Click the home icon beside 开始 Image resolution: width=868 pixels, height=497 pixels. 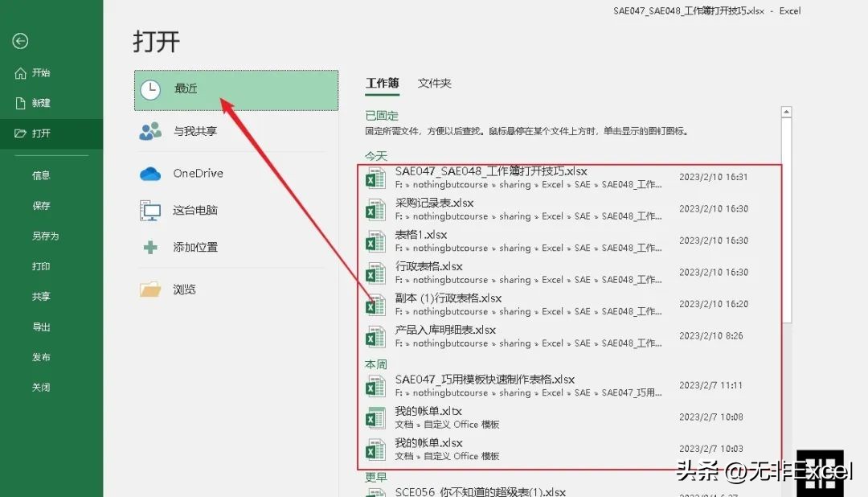[x=20, y=72]
